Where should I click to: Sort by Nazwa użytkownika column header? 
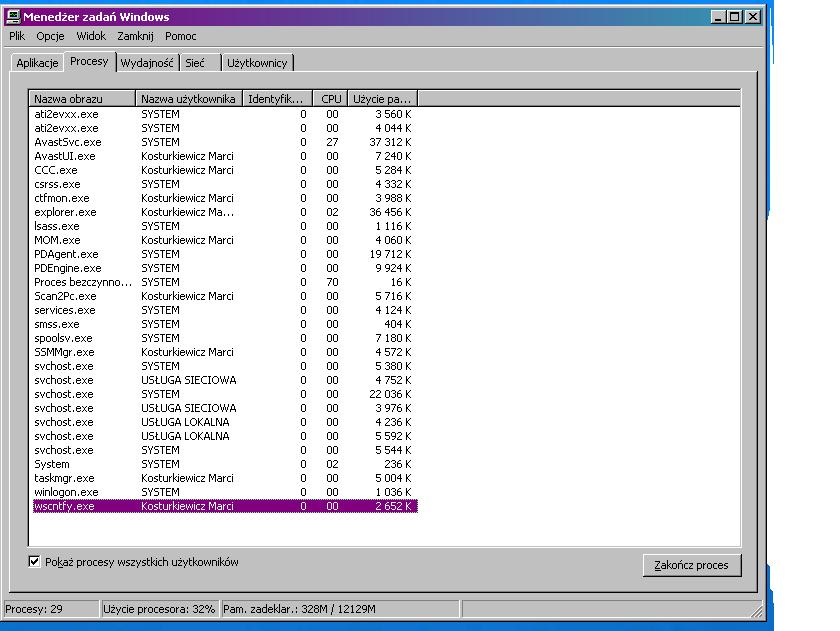pyautogui.click(x=189, y=99)
